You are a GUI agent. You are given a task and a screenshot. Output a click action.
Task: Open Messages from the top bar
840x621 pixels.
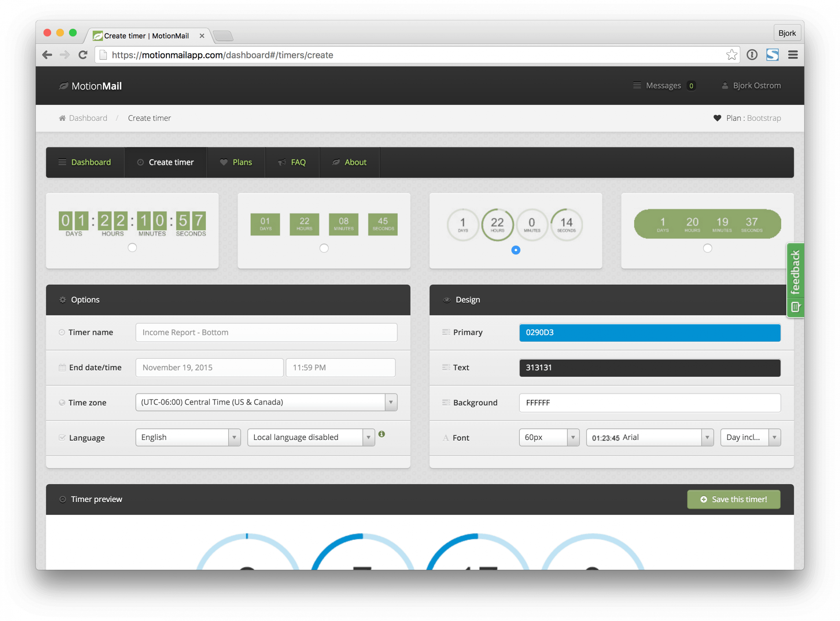(664, 85)
